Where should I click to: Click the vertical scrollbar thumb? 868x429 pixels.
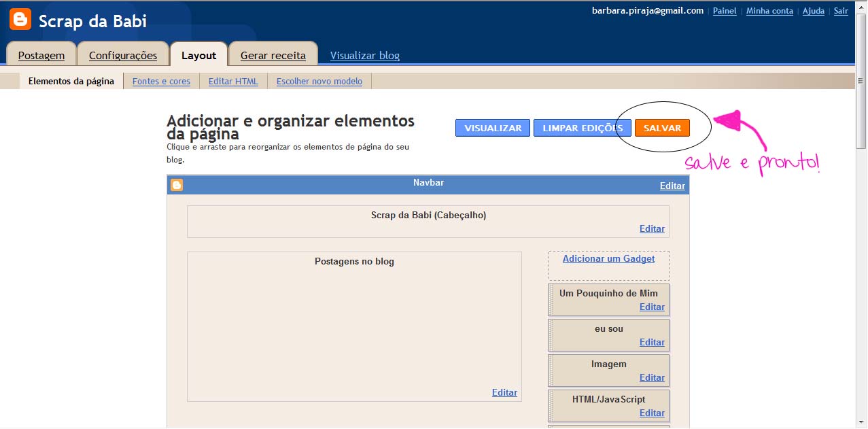click(861, 80)
